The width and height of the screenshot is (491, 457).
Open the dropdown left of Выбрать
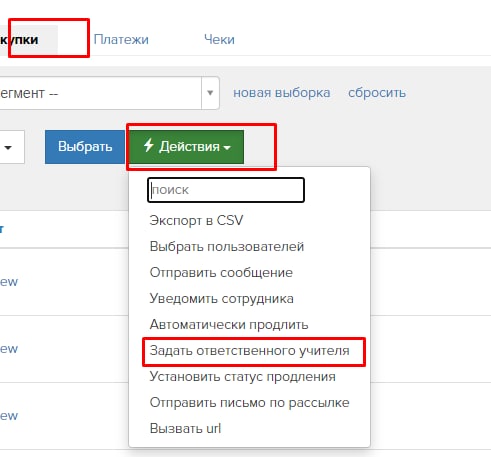12,147
